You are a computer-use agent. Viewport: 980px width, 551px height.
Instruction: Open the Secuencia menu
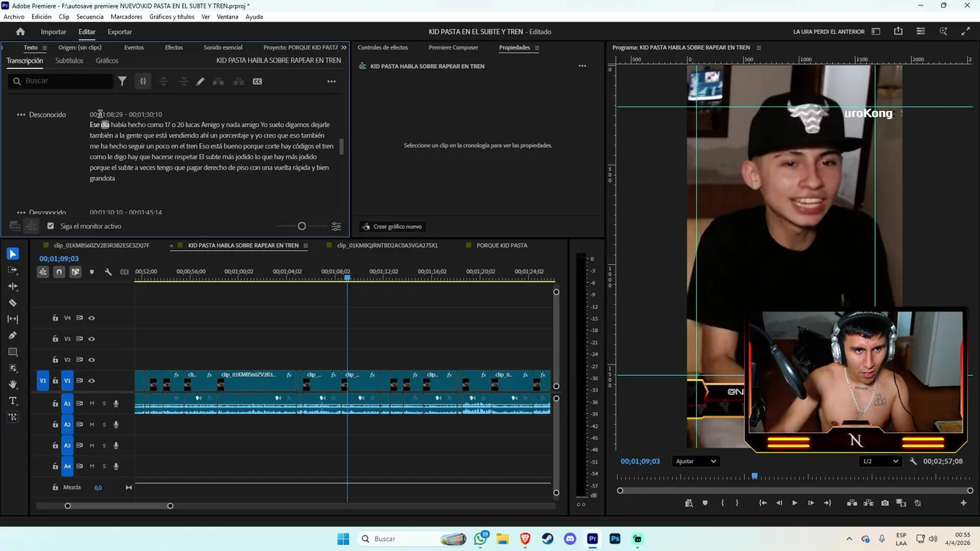point(90,17)
